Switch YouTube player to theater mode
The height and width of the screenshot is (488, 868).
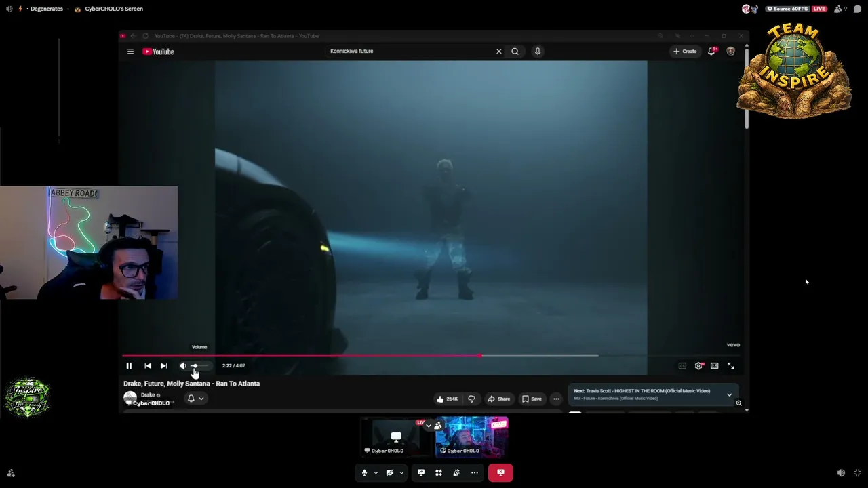(715, 366)
